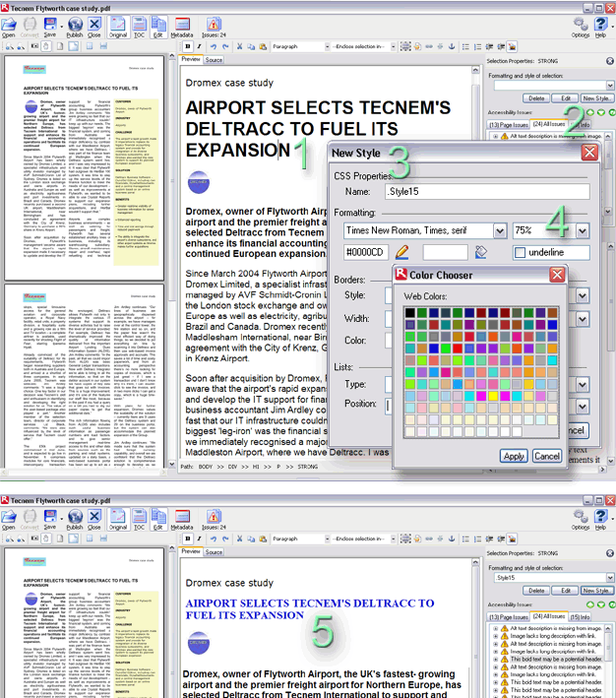
Task: Open font family dropdown in New Style
Action: pos(500,230)
